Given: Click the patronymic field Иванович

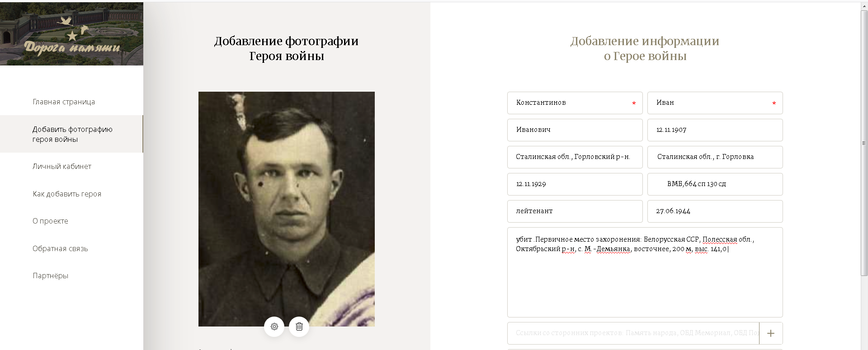Looking at the screenshot, I should [x=575, y=130].
